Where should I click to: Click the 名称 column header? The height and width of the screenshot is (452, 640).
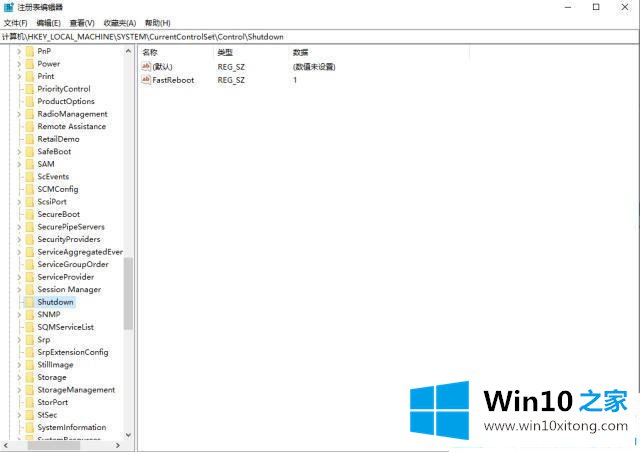pos(150,52)
